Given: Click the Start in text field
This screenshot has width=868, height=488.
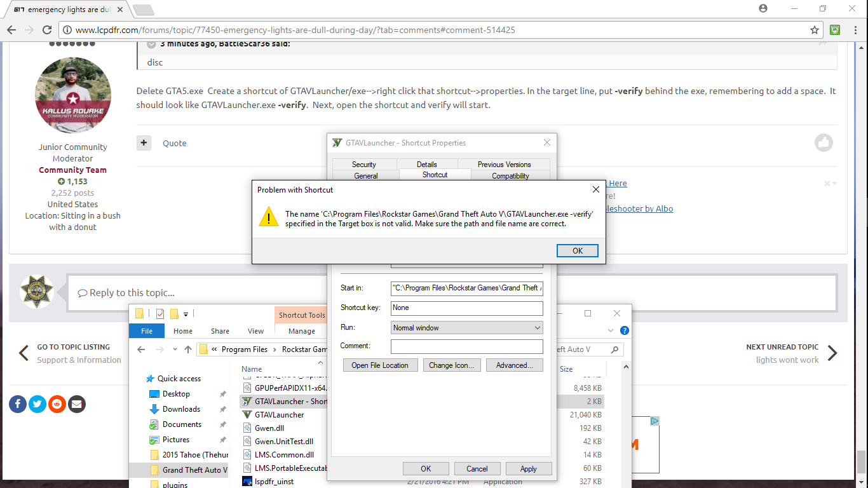Looking at the screenshot, I should (x=467, y=288).
